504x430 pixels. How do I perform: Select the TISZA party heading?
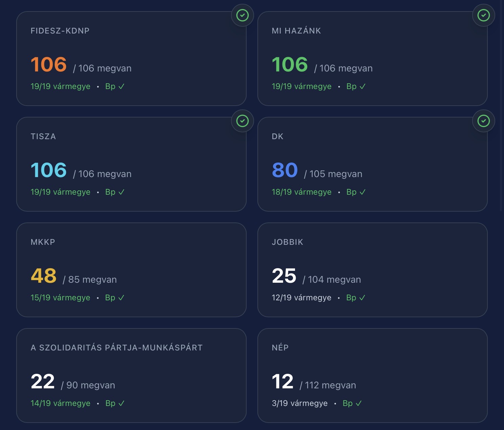coord(43,136)
